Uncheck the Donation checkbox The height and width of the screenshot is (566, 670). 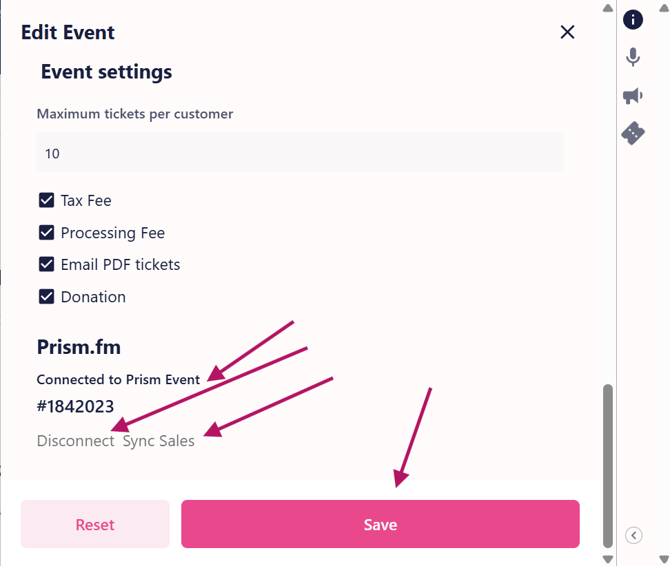(x=46, y=296)
